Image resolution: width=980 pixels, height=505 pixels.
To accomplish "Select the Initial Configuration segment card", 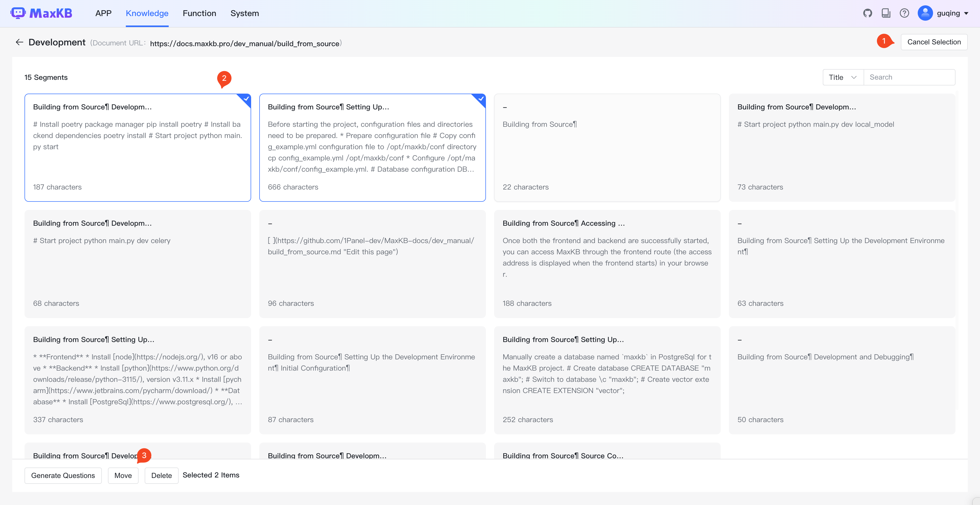I will 372,380.
